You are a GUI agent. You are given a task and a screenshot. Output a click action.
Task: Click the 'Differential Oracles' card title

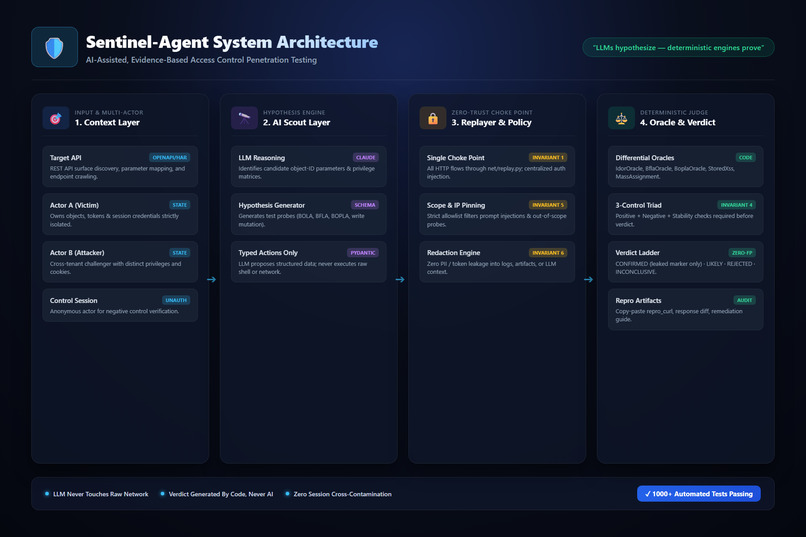pyautogui.click(x=645, y=158)
